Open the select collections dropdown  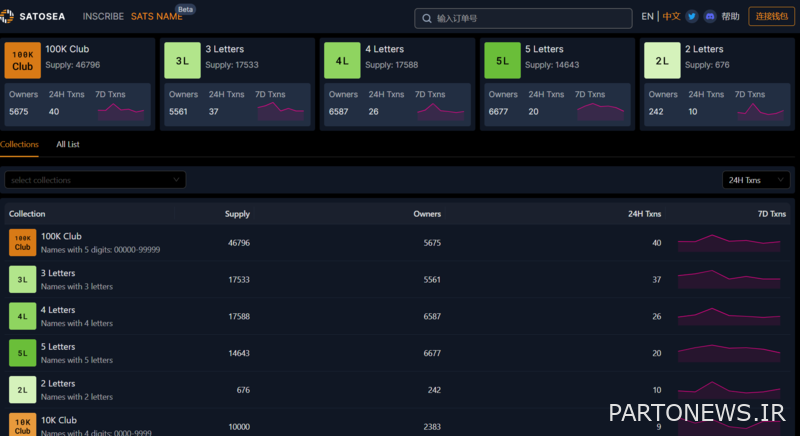(x=95, y=179)
